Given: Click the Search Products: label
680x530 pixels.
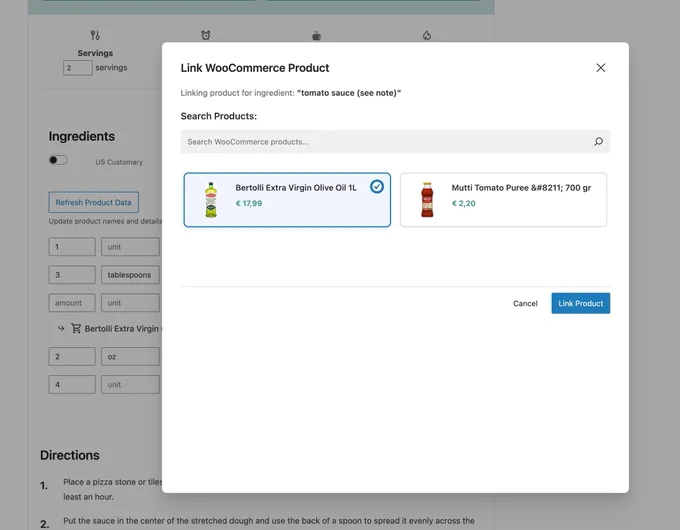Looking at the screenshot, I should [x=219, y=116].
